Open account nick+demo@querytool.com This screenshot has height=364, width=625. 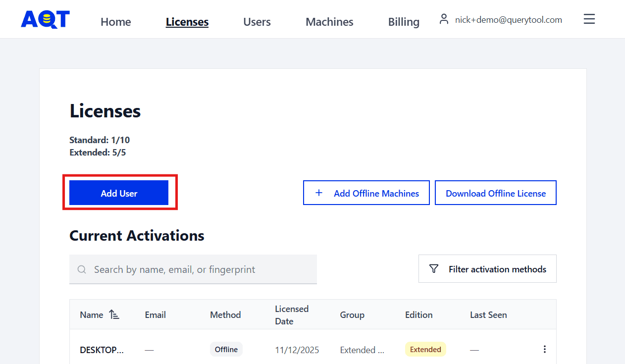point(509,20)
